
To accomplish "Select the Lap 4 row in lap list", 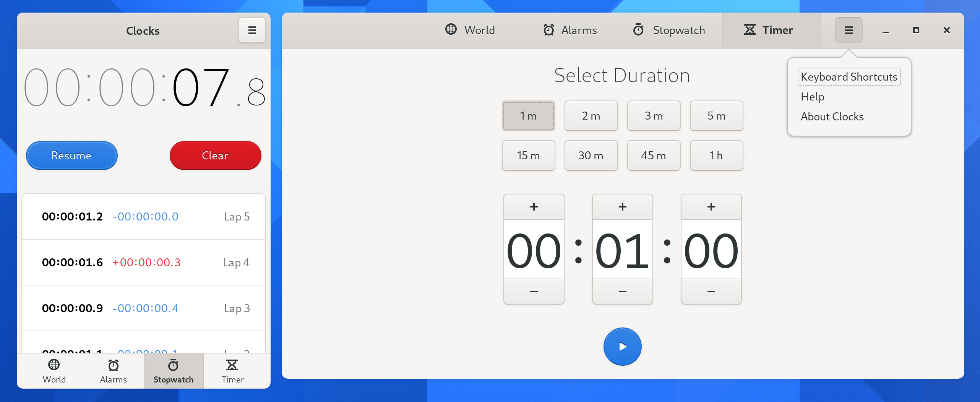I will click(144, 263).
